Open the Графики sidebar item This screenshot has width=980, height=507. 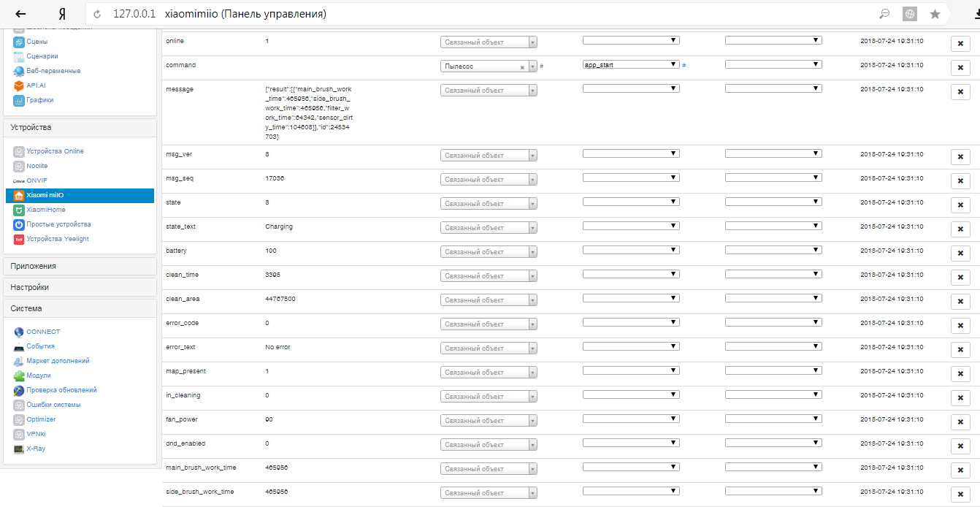40,100
